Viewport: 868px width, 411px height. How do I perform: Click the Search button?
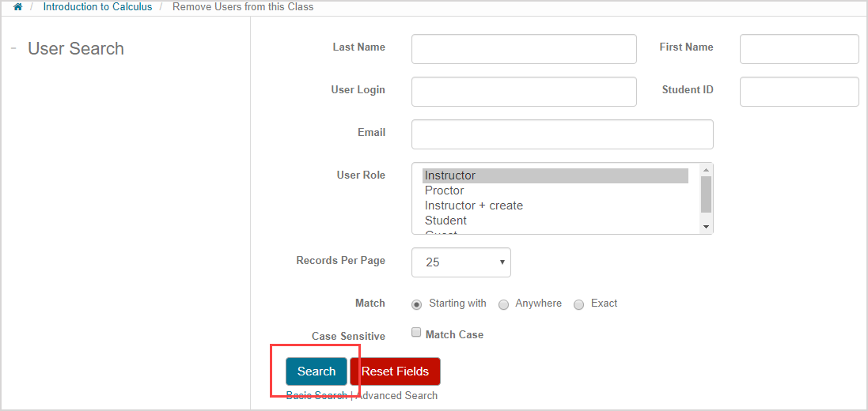316,371
